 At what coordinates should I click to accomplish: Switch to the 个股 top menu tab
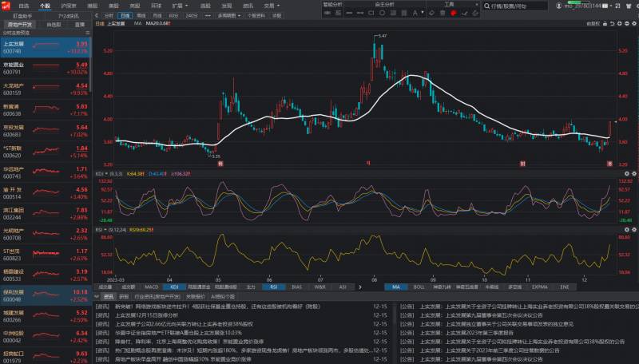(x=45, y=6)
